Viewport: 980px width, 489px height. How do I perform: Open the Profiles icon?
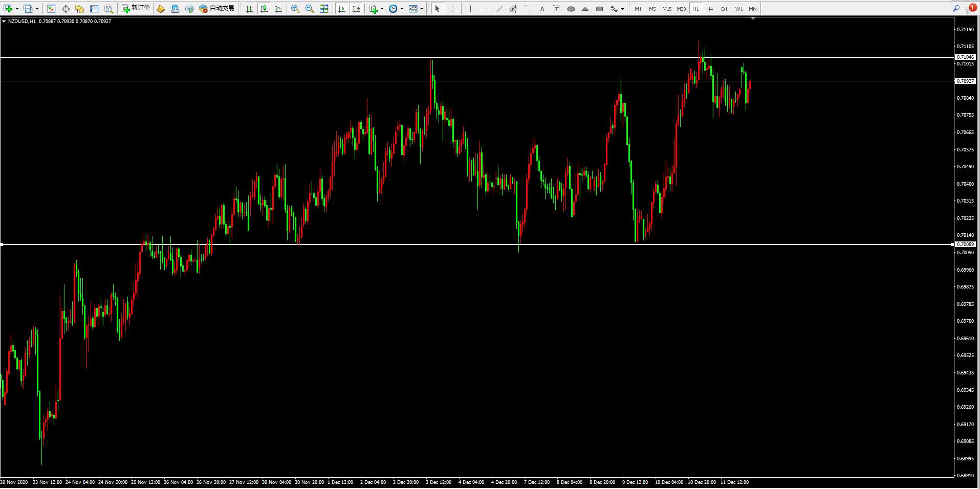click(28, 9)
